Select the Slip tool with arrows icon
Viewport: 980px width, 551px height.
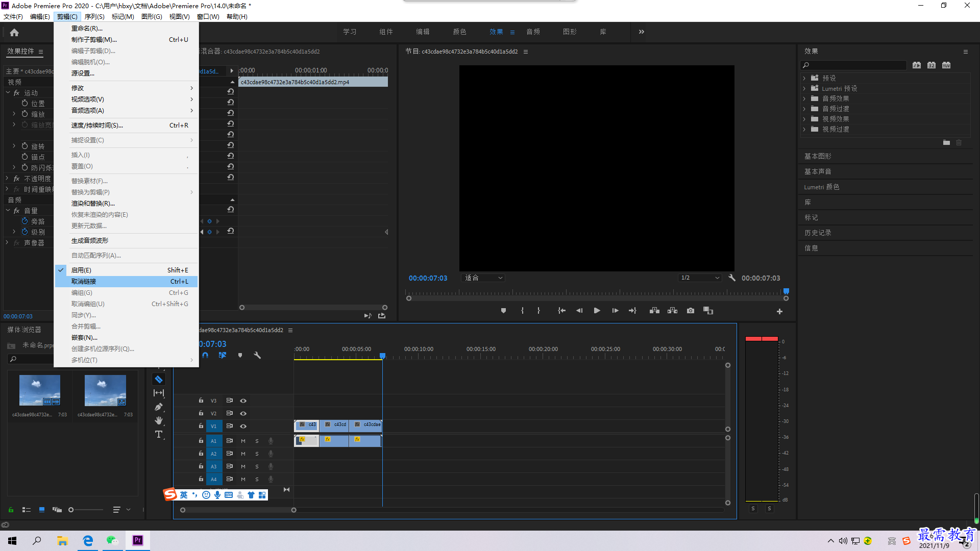pos(159,393)
